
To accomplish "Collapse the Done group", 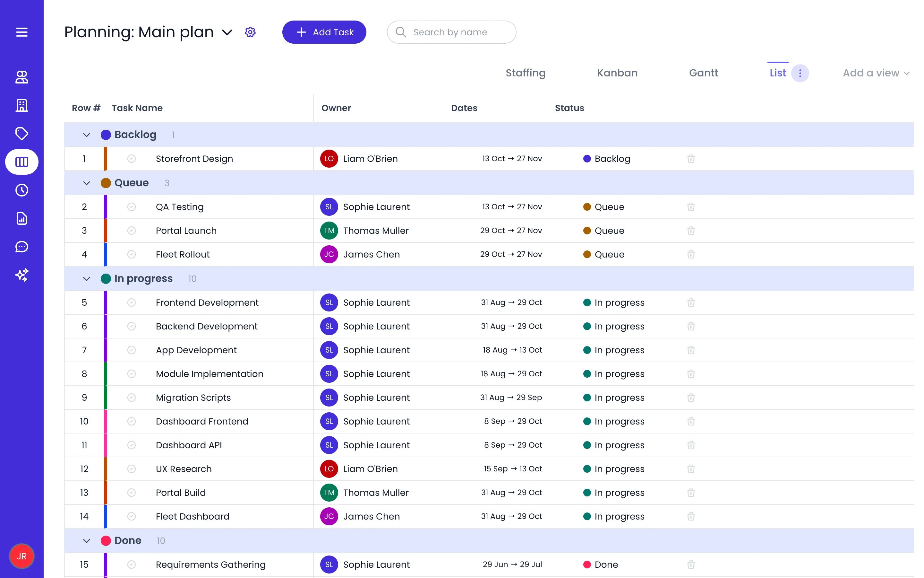I will click(x=87, y=541).
